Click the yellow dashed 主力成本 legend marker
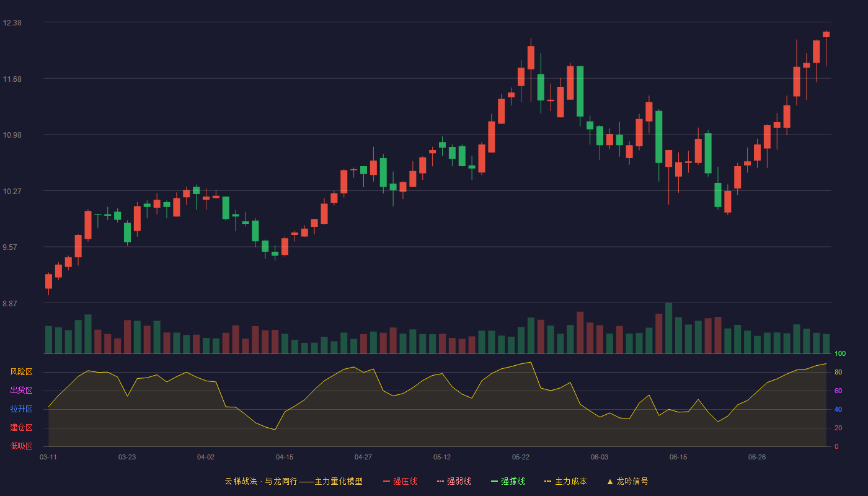This screenshot has height=496, width=868. pyautogui.click(x=548, y=481)
